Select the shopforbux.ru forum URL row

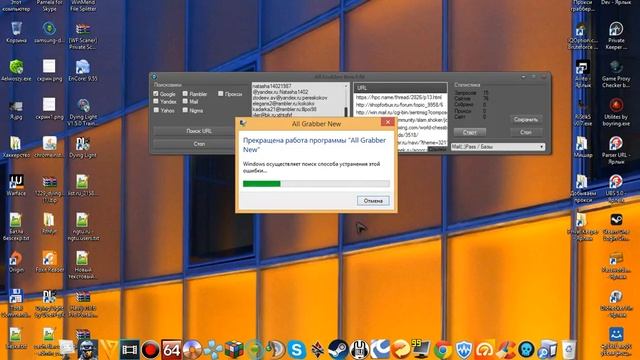point(400,105)
